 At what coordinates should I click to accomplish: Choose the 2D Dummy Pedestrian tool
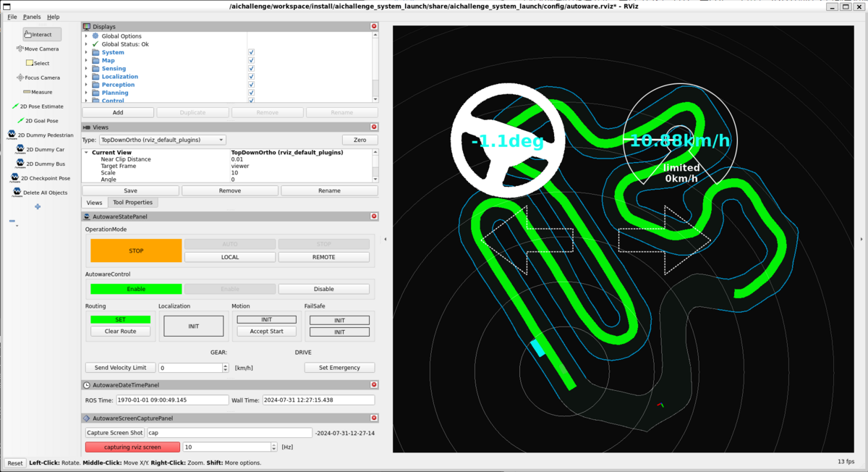coord(40,135)
